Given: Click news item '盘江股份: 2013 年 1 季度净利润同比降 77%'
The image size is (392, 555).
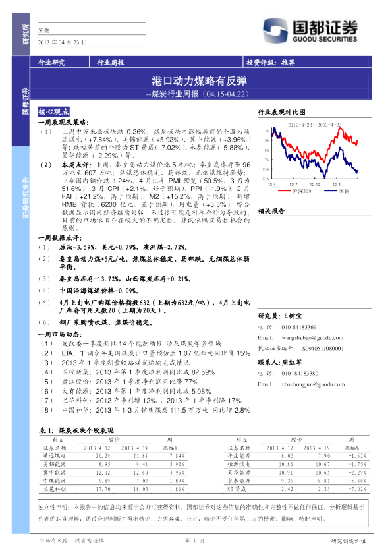Looking at the screenshot, I should tap(130, 382).
